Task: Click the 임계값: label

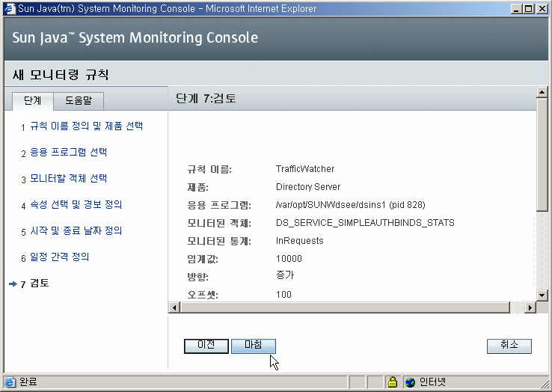Action: click(x=203, y=260)
